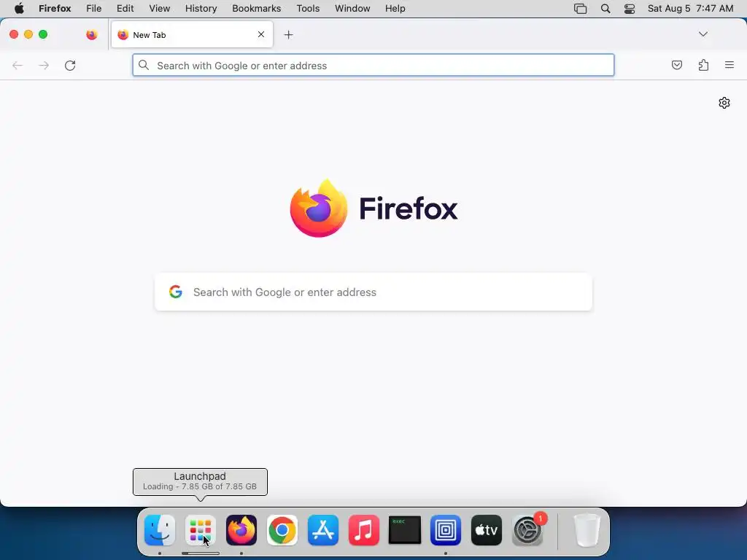This screenshot has width=747, height=560.
Task: Open the Apple menu
Action: point(19,9)
